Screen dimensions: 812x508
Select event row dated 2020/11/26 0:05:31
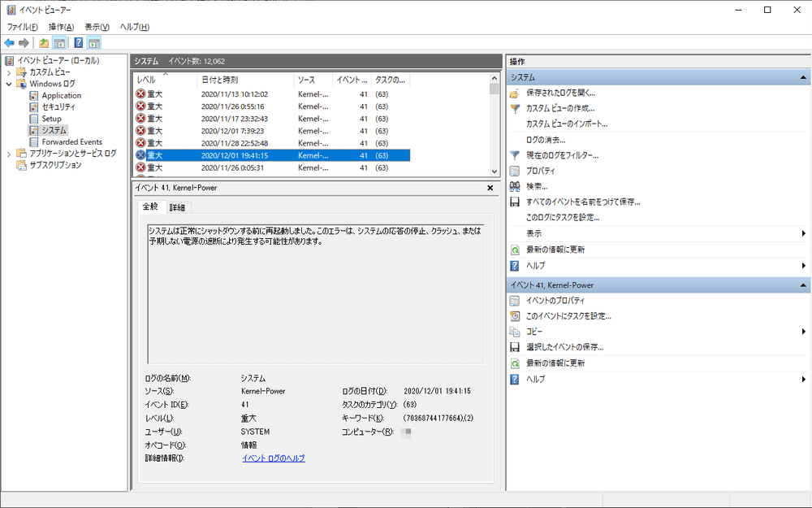(271, 168)
